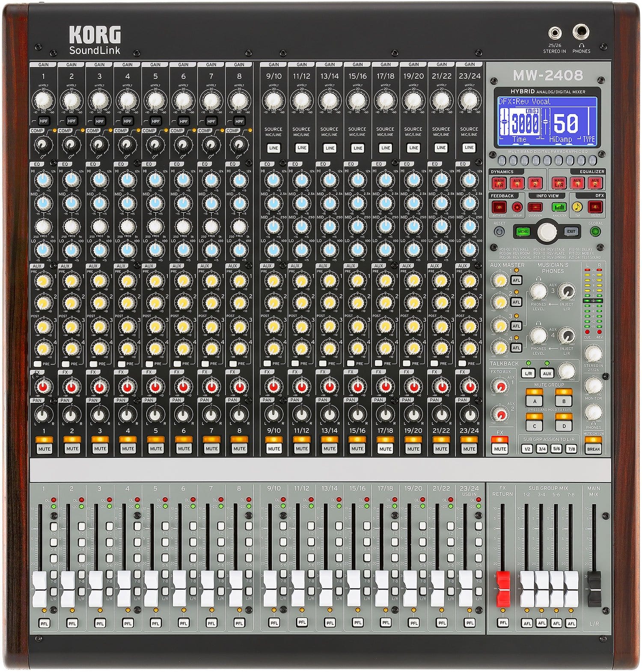
Task: Select Dynamics MAIN L/R button
Action: coord(499,183)
